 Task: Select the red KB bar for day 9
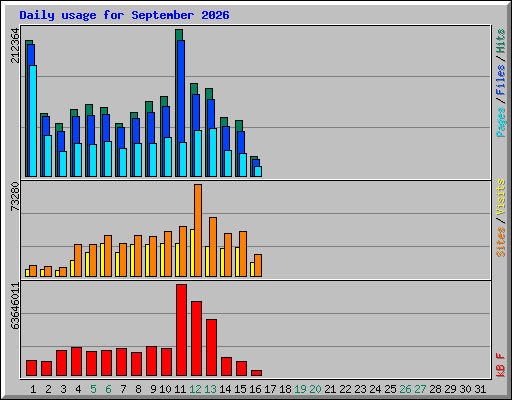click(x=151, y=361)
